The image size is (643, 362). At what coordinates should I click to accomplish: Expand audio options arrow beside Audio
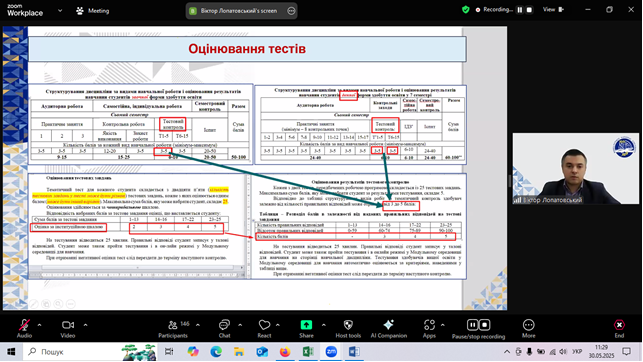(39, 325)
